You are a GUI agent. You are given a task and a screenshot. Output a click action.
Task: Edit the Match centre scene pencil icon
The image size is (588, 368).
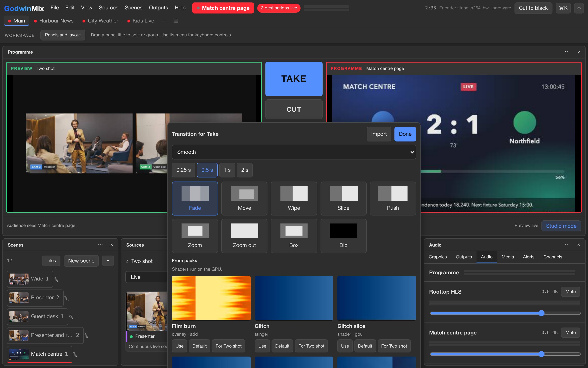[75, 354]
